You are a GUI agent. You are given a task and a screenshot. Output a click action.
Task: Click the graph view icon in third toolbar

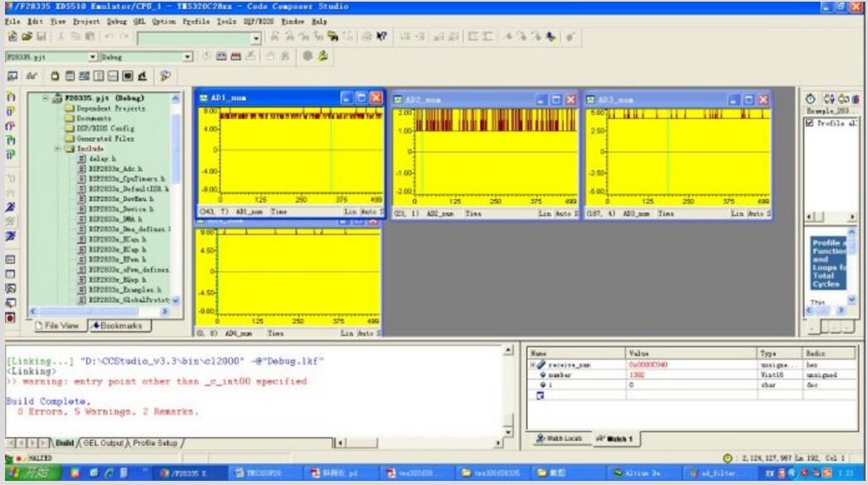coord(113,76)
